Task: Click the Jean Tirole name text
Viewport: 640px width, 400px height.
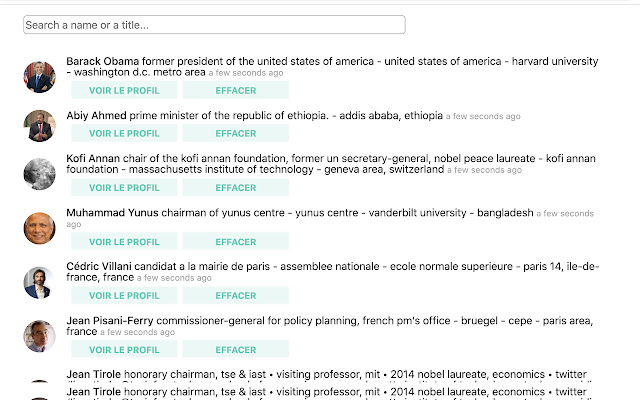Action: pyautogui.click(x=93, y=374)
